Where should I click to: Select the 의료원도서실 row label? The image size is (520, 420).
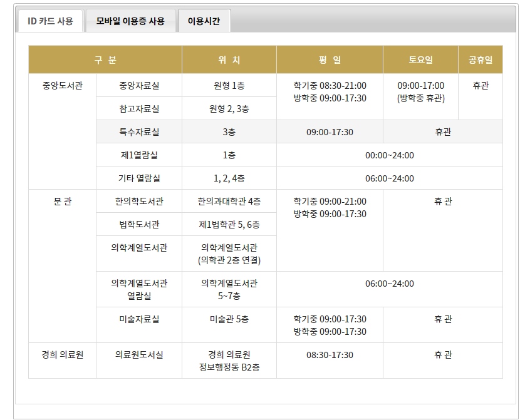click(139, 355)
